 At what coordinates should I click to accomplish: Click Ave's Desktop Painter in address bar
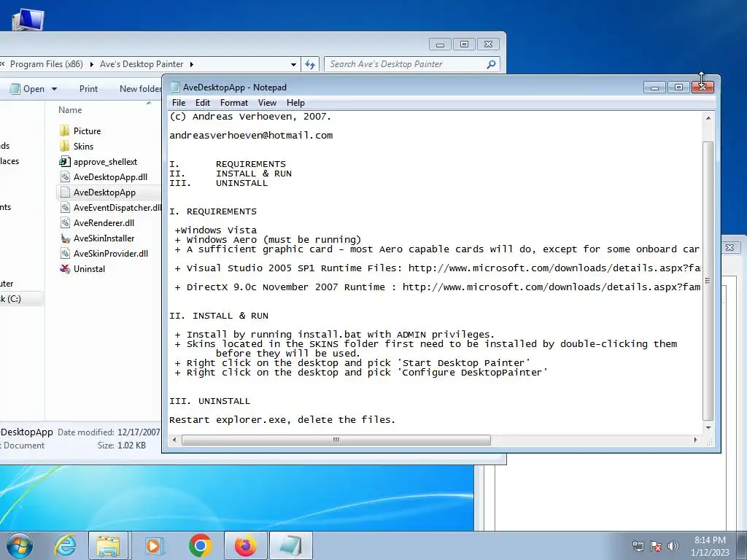click(x=142, y=64)
